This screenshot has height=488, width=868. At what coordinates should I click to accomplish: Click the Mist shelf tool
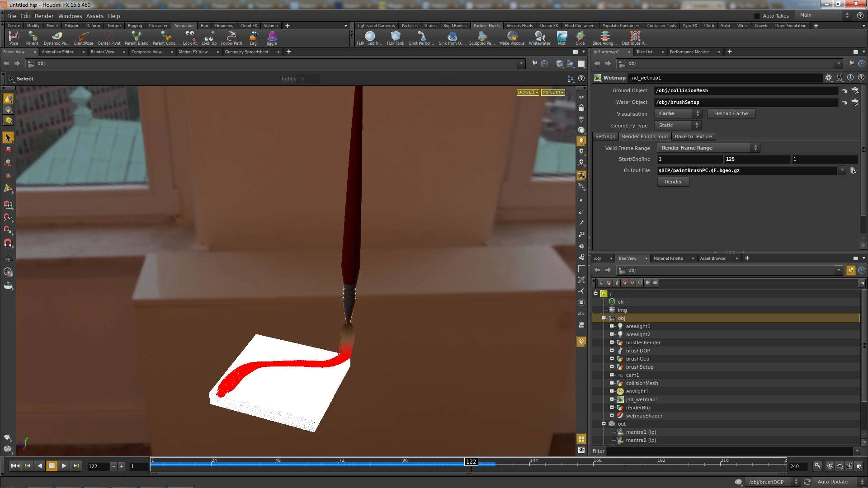[x=561, y=38]
